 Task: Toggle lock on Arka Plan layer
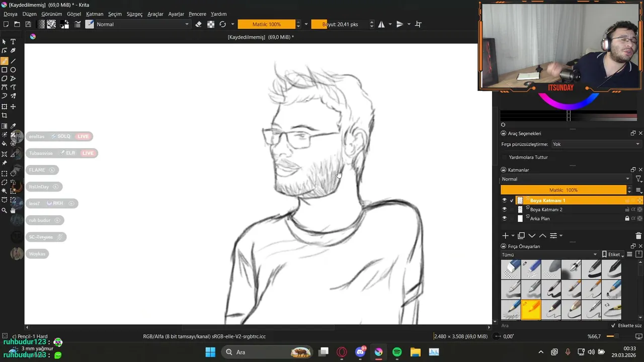pyautogui.click(x=627, y=219)
